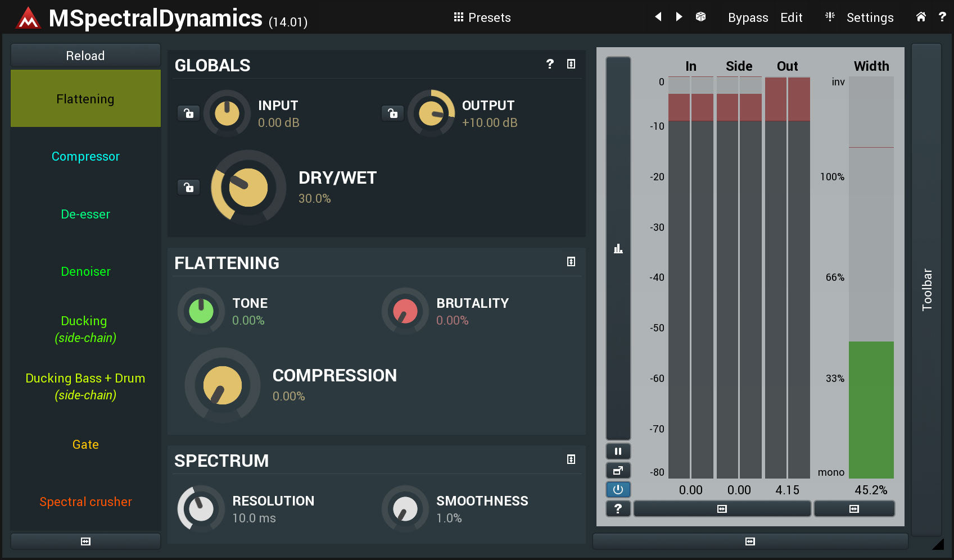Screen dimensions: 954x560
Task: Toggle the DRY/WET lock
Action: (x=189, y=187)
